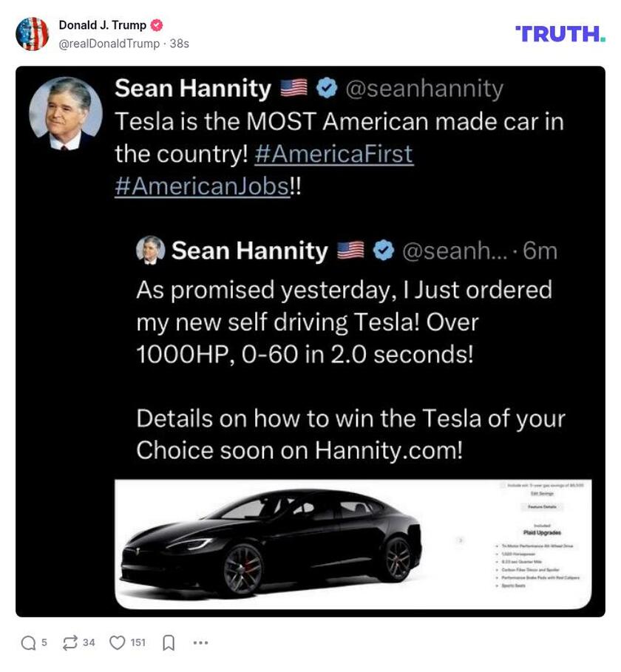Bookmark this post
Screen dimensions: 621x672
pos(169,643)
